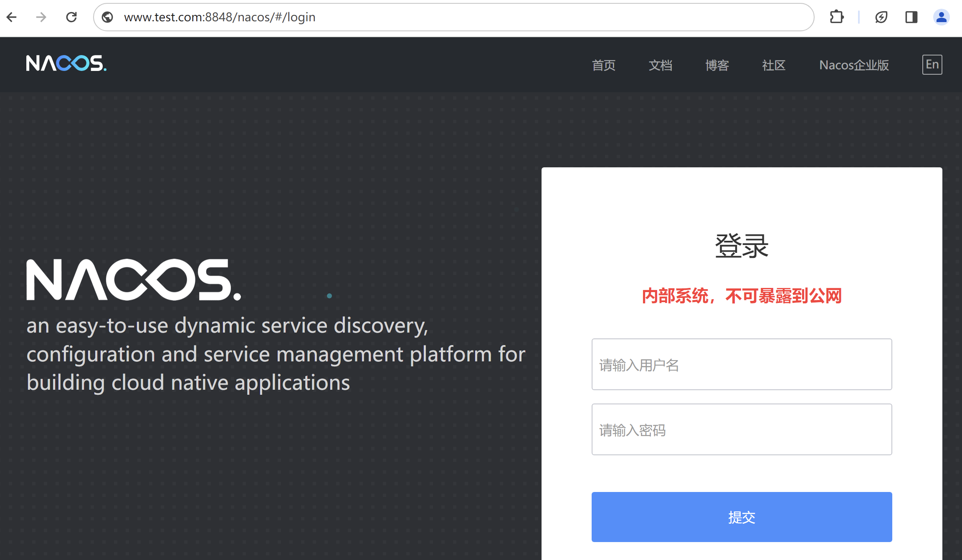The height and width of the screenshot is (560, 962).
Task: Focus the 请输入密码 password field
Action: 742,429
